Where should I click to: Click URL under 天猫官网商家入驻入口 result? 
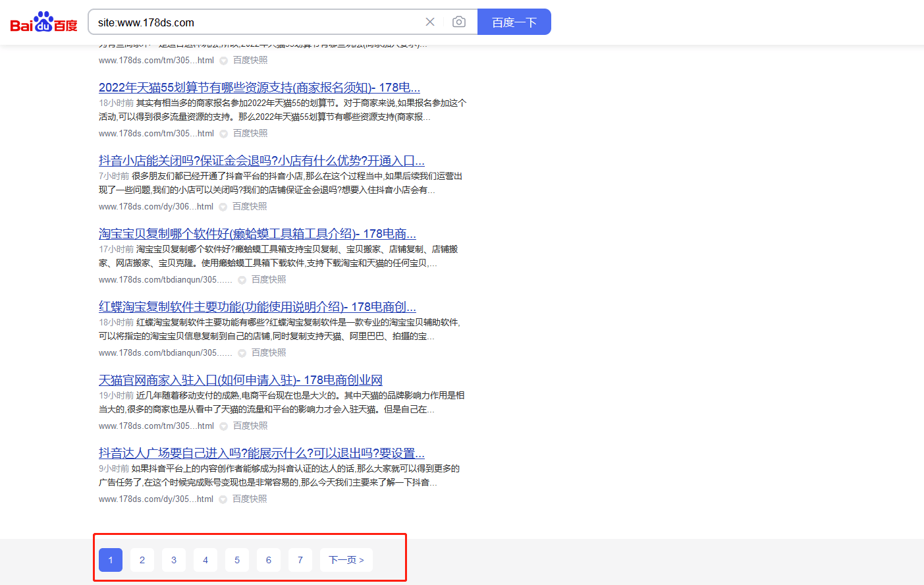point(156,426)
